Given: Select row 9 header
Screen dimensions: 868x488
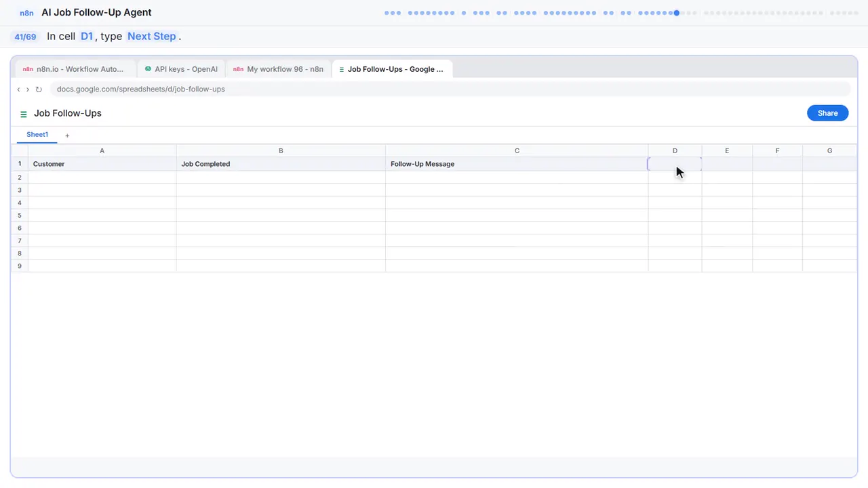Looking at the screenshot, I should click(20, 266).
